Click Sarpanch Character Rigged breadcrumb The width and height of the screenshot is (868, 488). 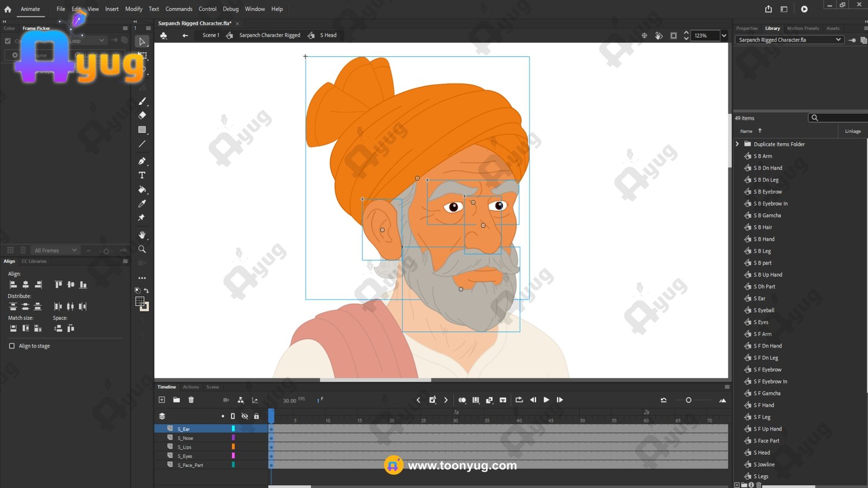[x=270, y=35]
